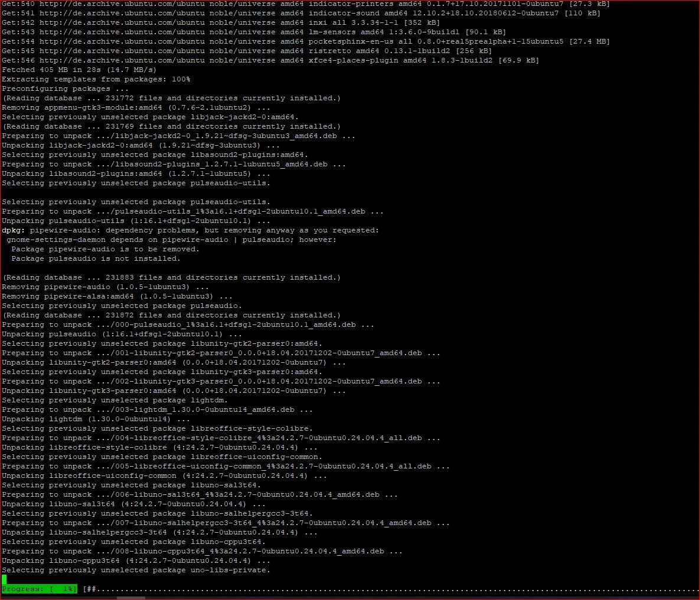Click the horizontal scrollbar thumb at window bottom
The height and width of the screenshot is (600, 700).
coord(131,598)
